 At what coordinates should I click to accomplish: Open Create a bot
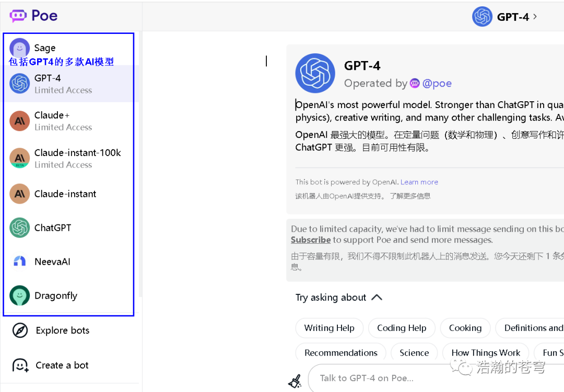click(x=62, y=365)
